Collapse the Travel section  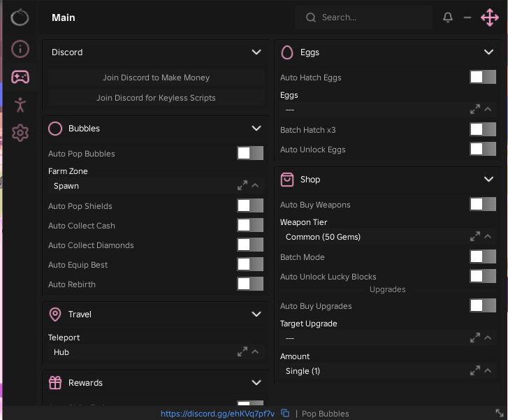click(x=256, y=314)
